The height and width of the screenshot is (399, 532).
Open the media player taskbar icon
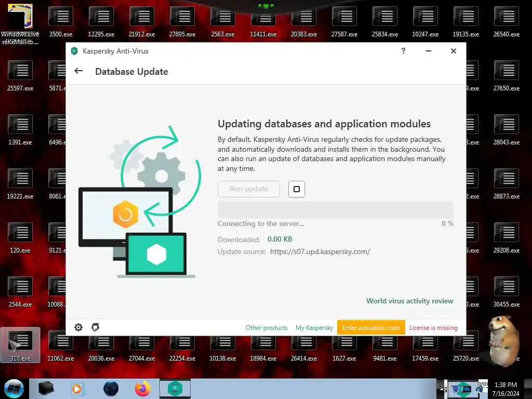77,389
